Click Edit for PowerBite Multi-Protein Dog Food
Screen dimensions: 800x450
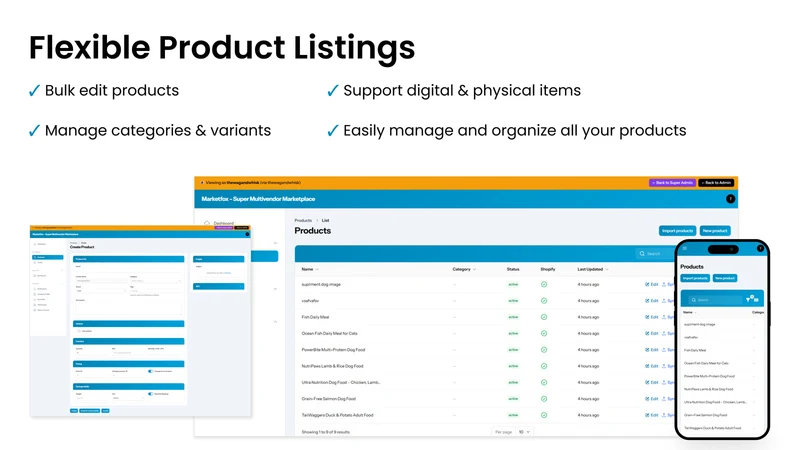pos(652,350)
